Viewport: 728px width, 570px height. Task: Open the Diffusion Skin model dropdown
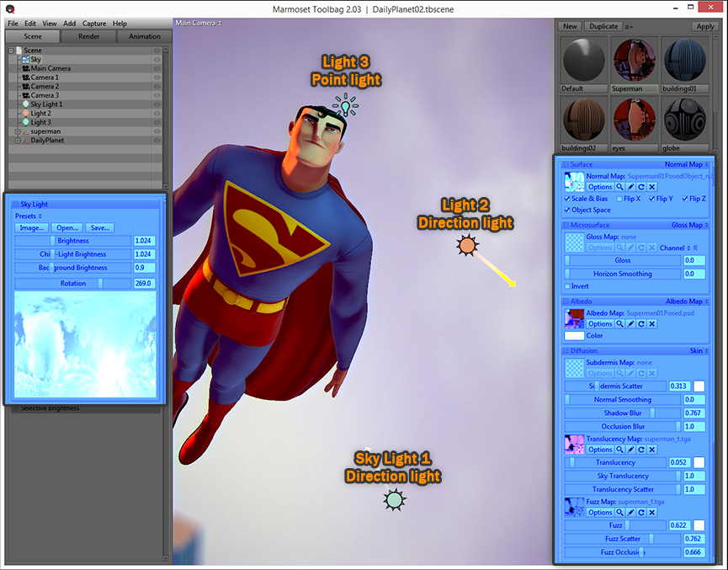699,351
